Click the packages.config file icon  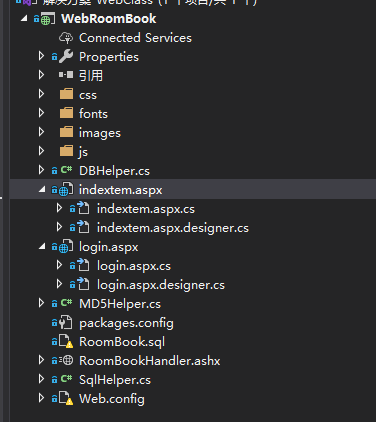click(x=66, y=323)
